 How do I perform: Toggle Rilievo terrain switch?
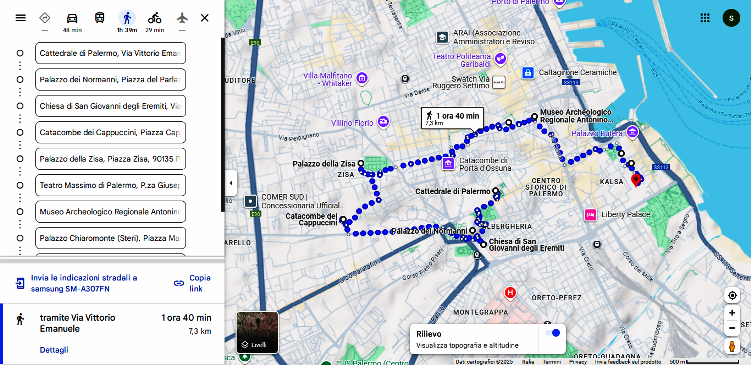[552, 333]
